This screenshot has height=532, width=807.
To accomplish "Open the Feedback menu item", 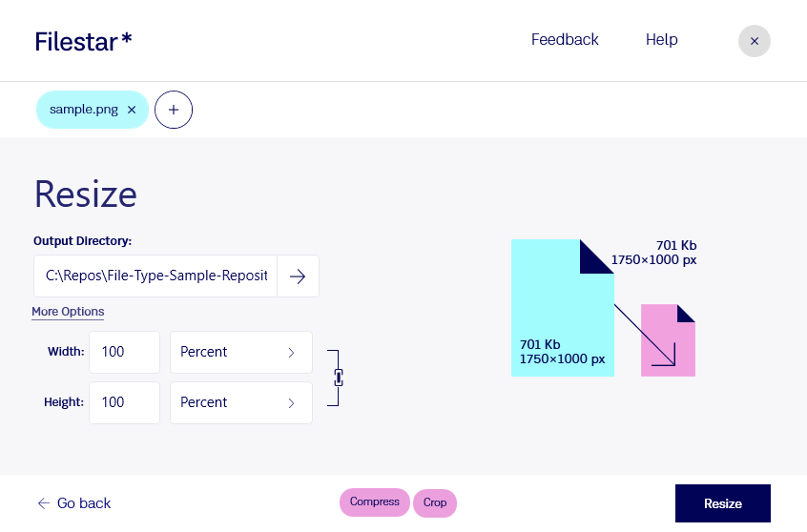I will tap(565, 40).
